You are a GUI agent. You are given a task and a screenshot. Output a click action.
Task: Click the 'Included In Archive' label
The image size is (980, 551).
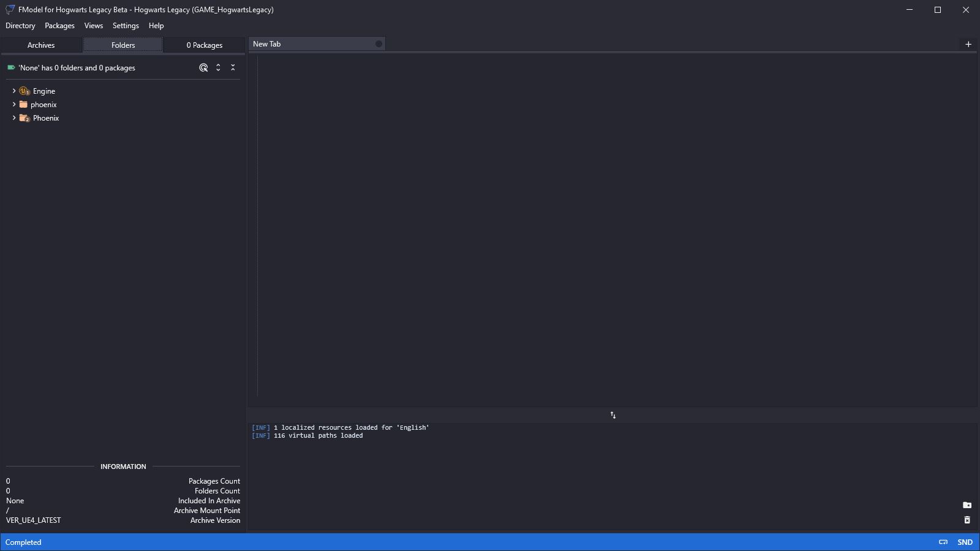(x=209, y=501)
